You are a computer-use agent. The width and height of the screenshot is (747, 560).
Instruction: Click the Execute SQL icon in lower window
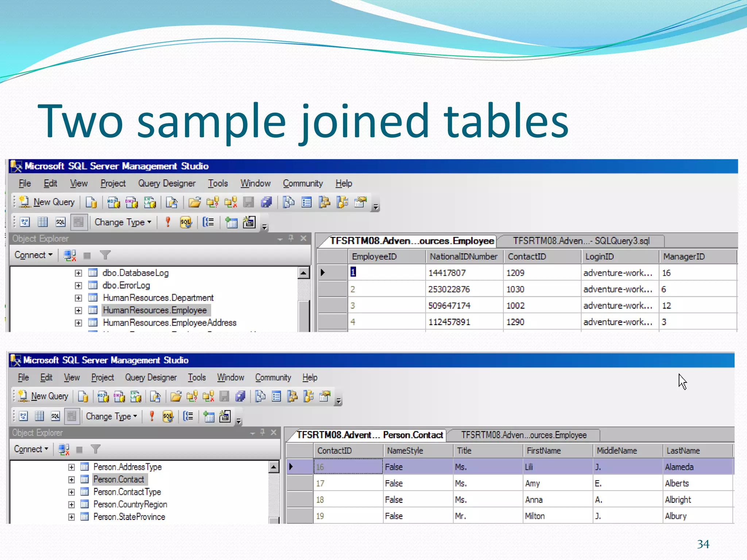[x=152, y=416]
